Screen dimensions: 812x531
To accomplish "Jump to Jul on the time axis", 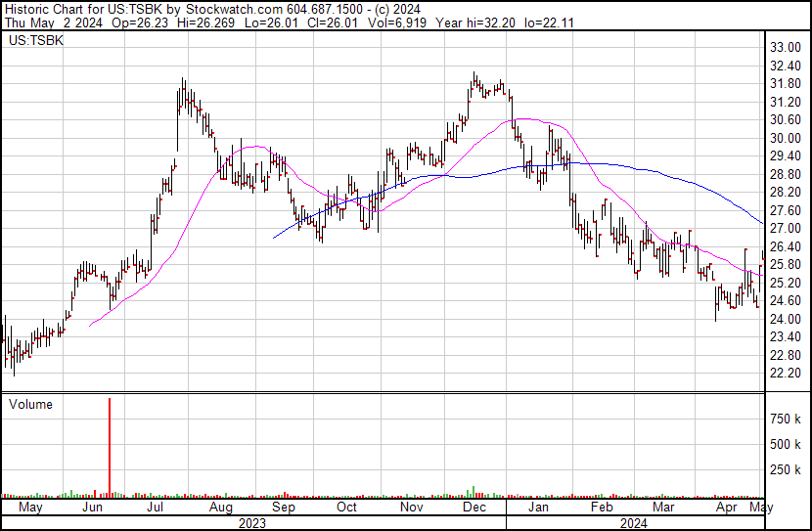I will [157, 508].
